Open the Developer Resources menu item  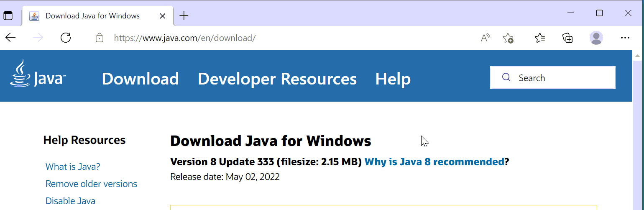pos(277,79)
